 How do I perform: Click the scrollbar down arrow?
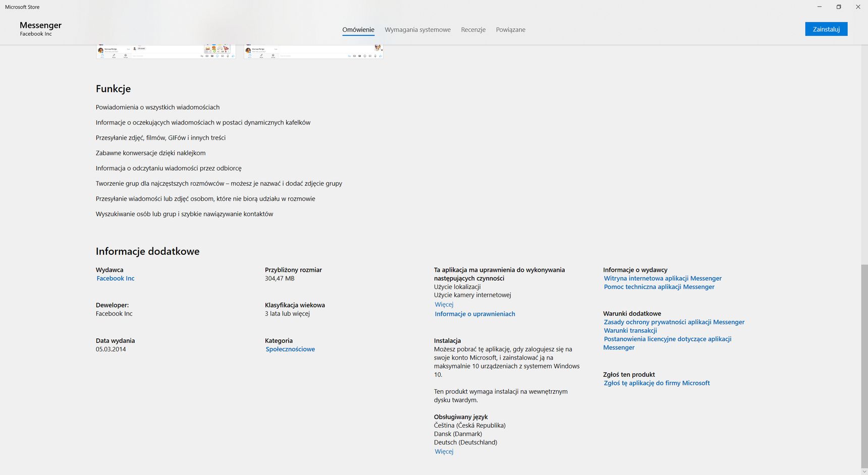coord(864,471)
